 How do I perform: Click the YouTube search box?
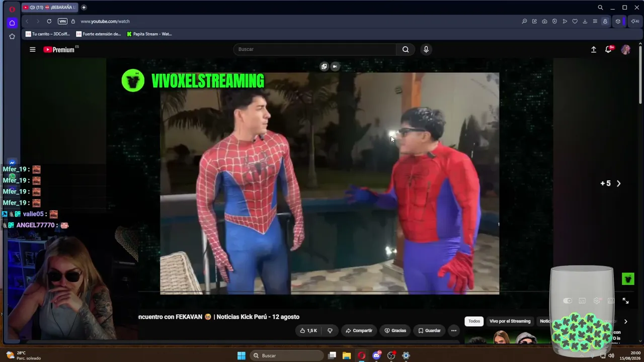tap(315, 49)
